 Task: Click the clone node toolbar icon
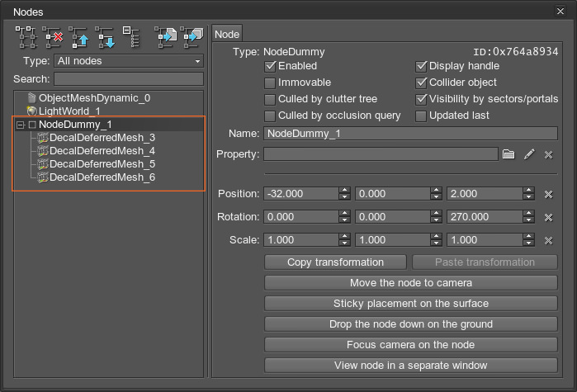tap(27, 35)
